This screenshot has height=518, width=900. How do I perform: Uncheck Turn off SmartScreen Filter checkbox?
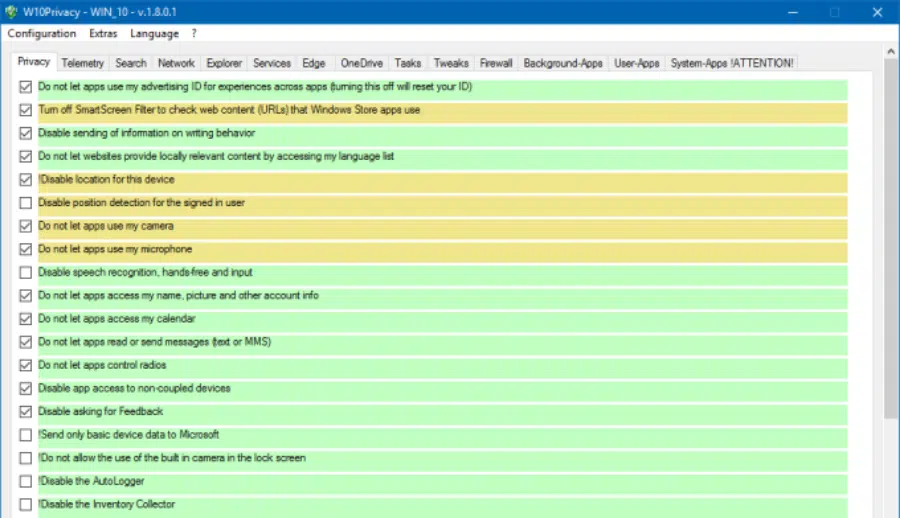click(25, 110)
